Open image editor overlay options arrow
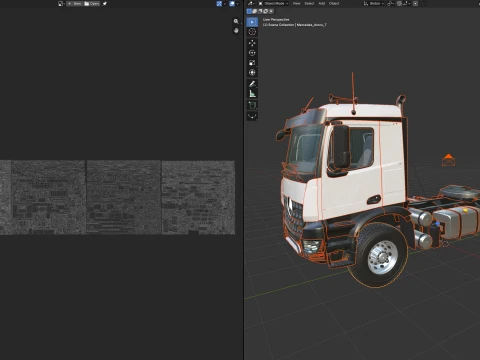The height and width of the screenshot is (360, 480). [238, 4]
